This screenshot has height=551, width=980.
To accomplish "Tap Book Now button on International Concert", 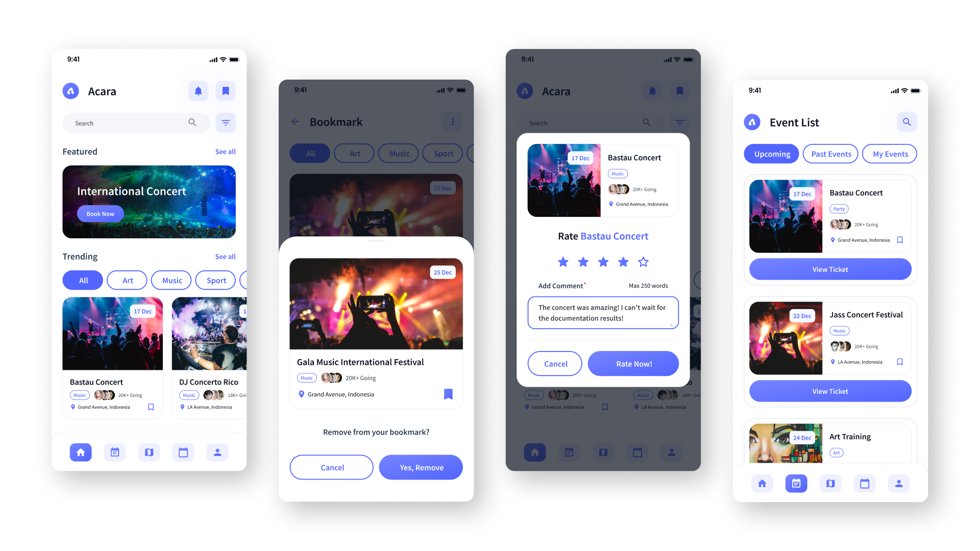I will tap(100, 214).
